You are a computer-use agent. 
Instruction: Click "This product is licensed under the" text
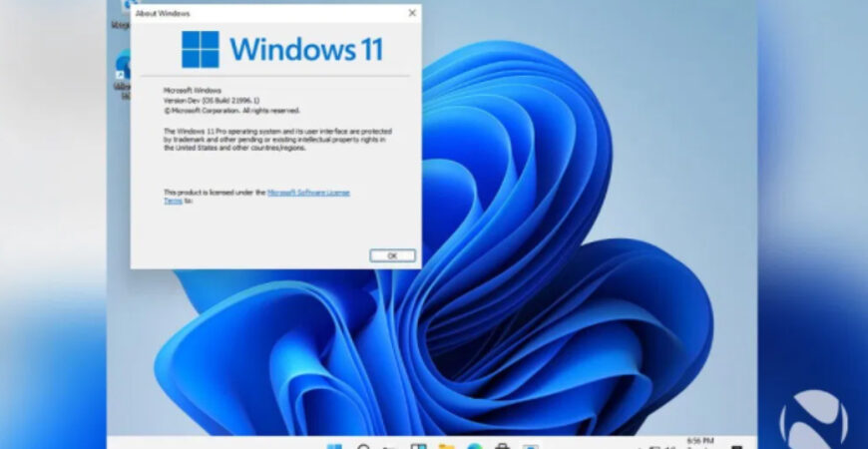tap(215, 193)
